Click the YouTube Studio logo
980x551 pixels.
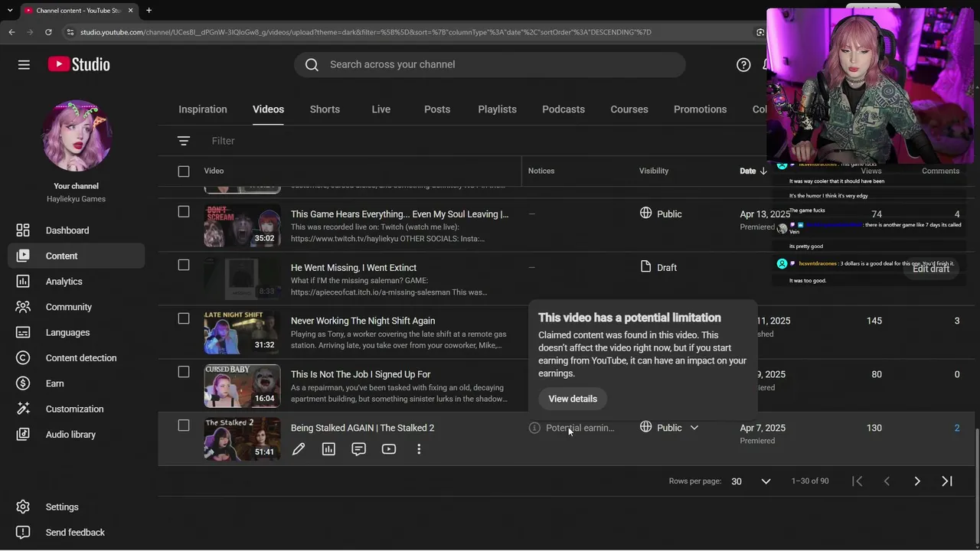pos(79,64)
